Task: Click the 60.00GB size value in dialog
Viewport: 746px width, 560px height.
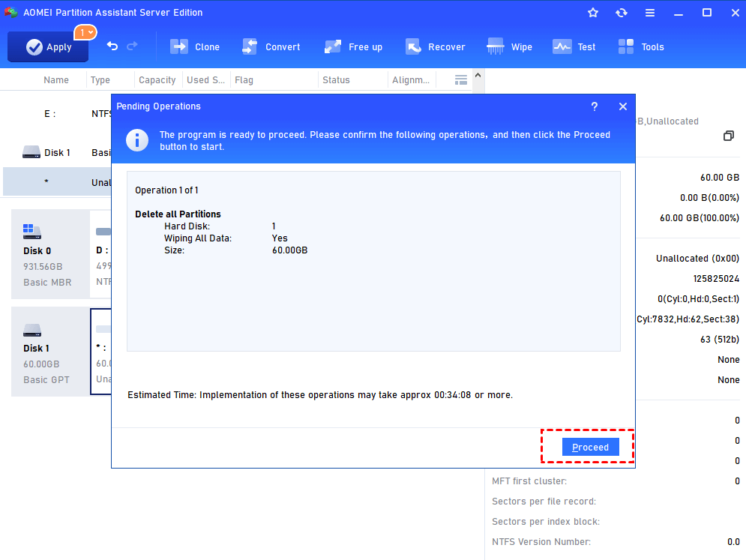Action: click(289, 250)
